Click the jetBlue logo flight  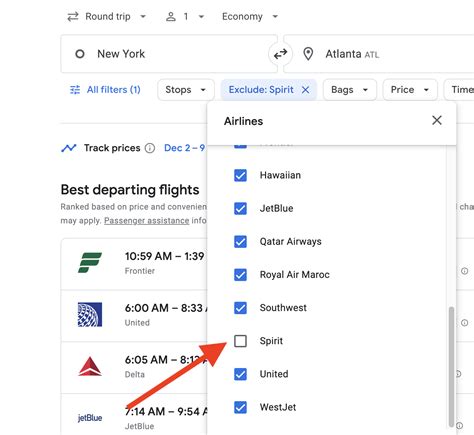pos(90,418)
